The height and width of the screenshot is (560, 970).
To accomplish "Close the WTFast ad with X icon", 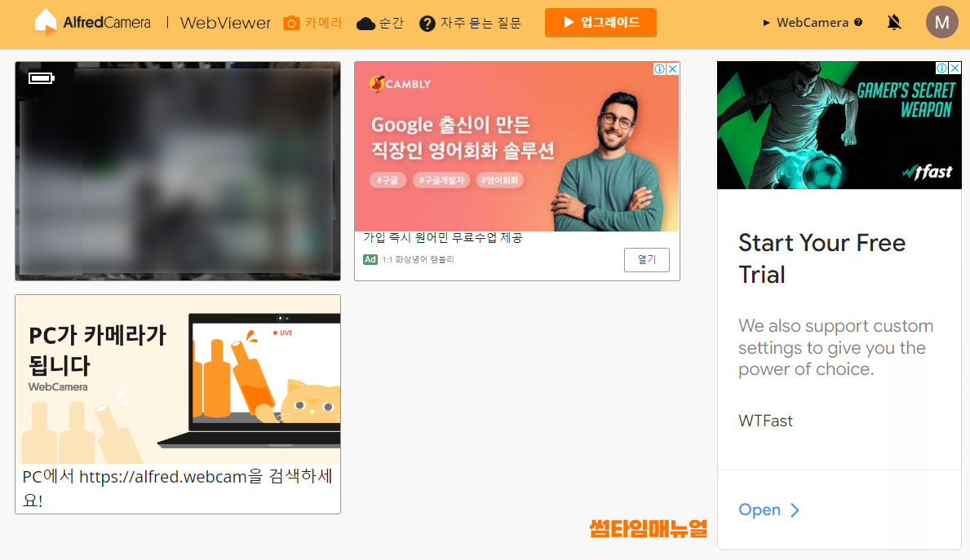I will [955, 68].
